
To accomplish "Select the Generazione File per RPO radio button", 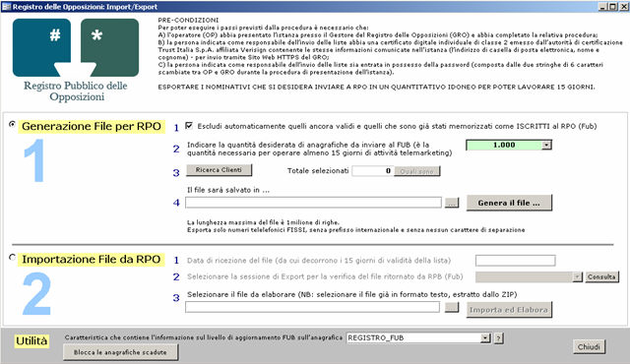I will [x=12, y=124].
